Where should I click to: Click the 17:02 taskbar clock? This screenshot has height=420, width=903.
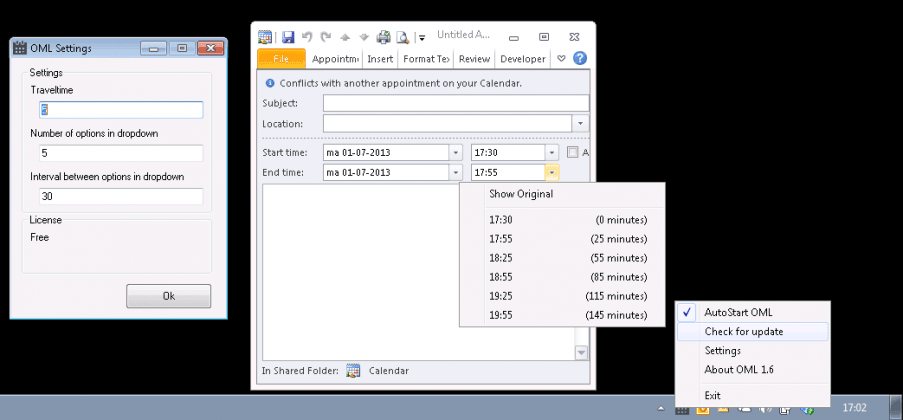coord(854,408)
